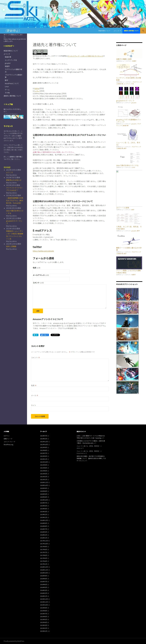This screenshot has width=146, height=644.
Task: Open 更新停止のお知らせ in update history
Action: coord(14,180)
